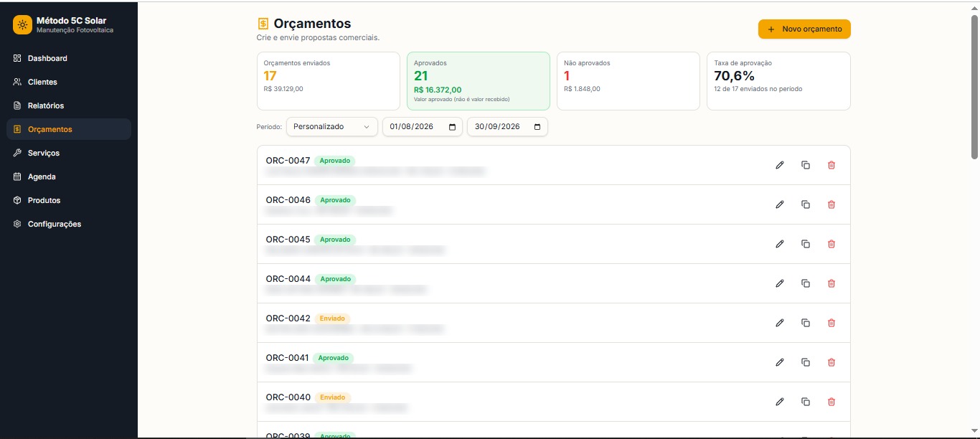Viewport: 980px width, 439px height.
Task: Click the Método 5C Solar sun logo
Action: point(23,25)
